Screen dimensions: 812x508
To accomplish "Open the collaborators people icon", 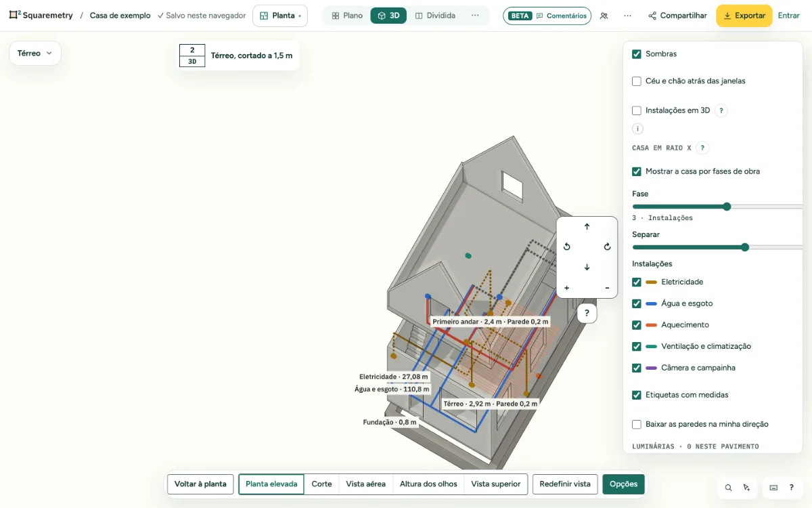I will click(x=604, y=16).
